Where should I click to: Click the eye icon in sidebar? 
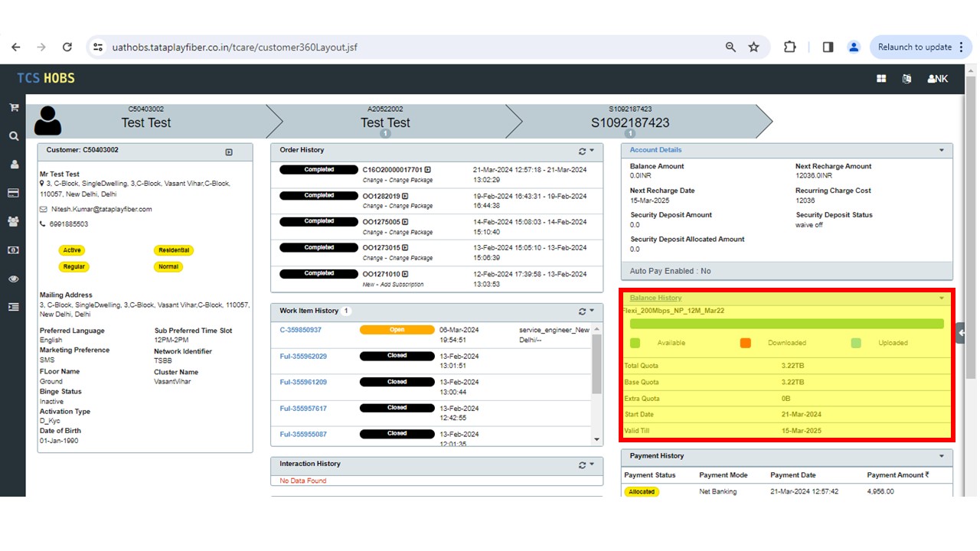(x=13, y=279)
